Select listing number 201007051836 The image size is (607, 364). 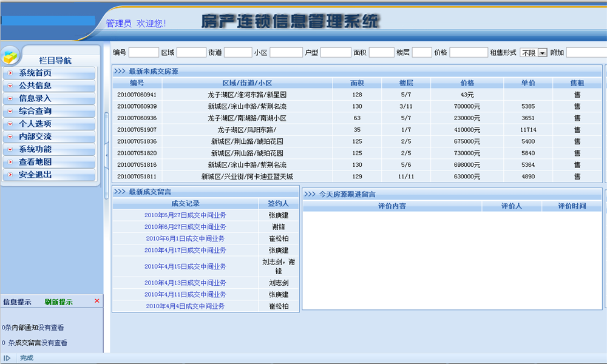(x=137, y=141)
